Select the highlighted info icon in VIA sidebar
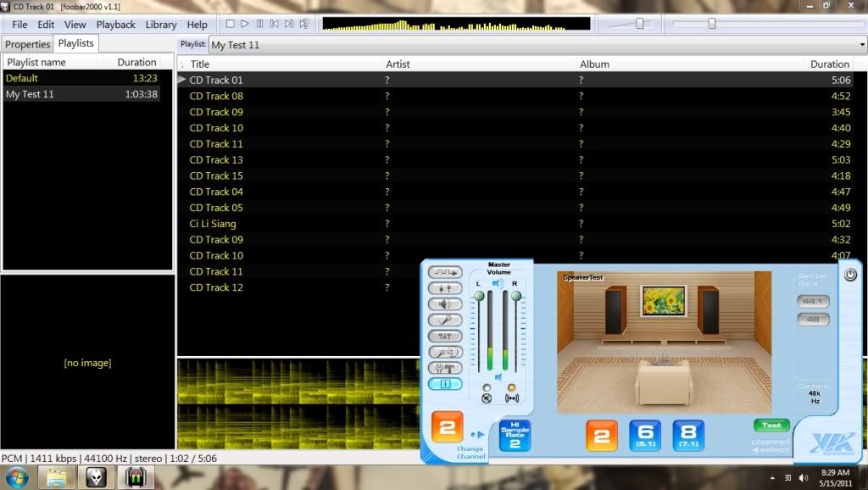Screen dimensions: 868x490 pyautogui.click(x=445, y=384)
